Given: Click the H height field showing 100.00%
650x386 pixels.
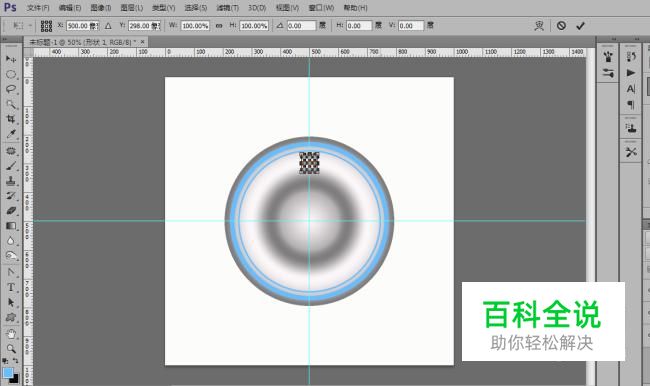Looking at the screenshot, I should tap(254, 26).
